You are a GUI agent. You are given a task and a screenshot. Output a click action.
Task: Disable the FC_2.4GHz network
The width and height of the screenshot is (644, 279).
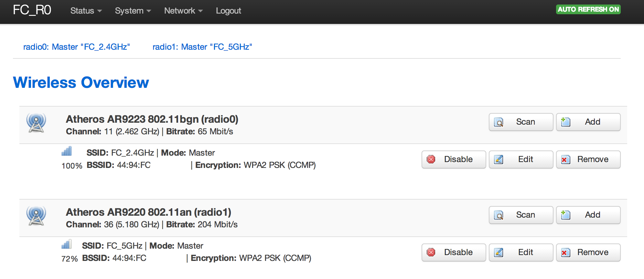pos(453,160)
